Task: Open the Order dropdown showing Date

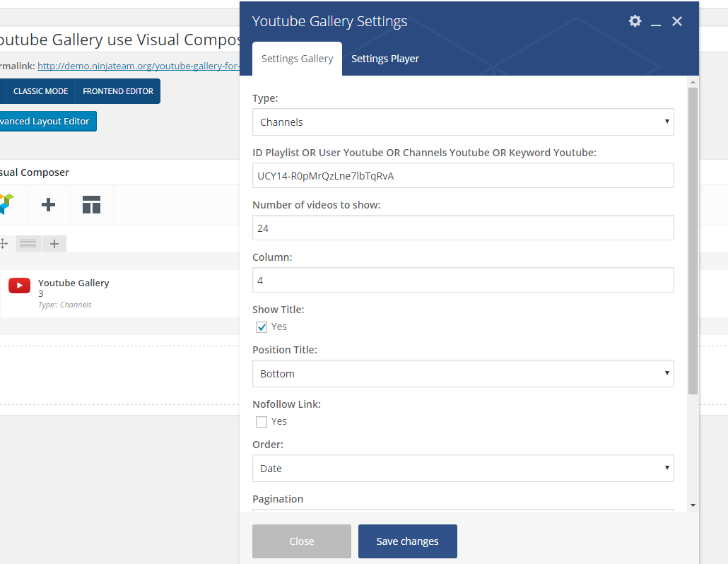Action: point(463,469)
